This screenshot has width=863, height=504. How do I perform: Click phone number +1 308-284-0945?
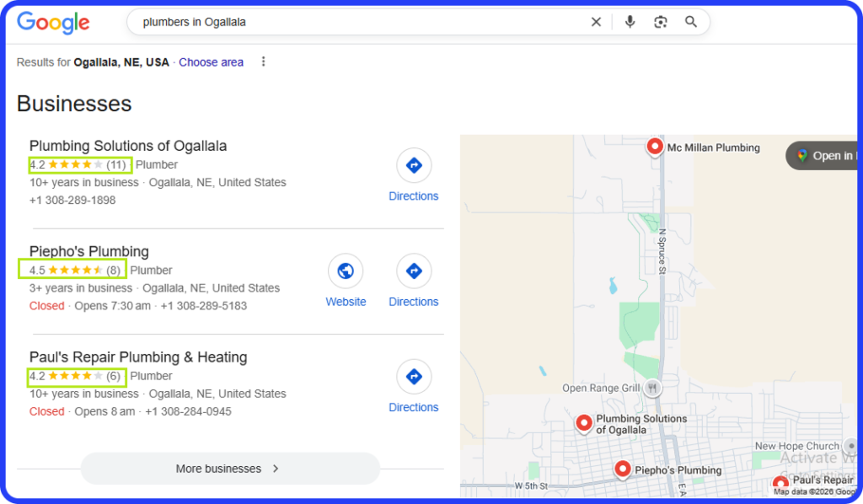click(x=188, y=411)
